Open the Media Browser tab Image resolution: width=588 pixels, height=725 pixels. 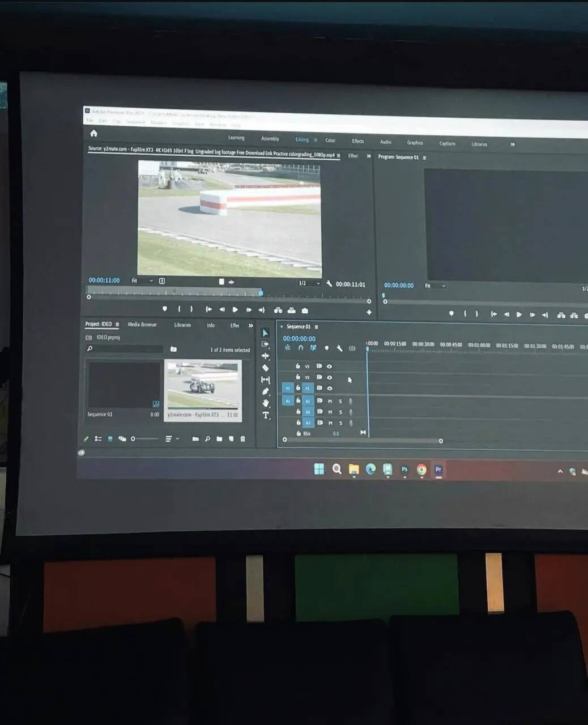pos(142,325)
